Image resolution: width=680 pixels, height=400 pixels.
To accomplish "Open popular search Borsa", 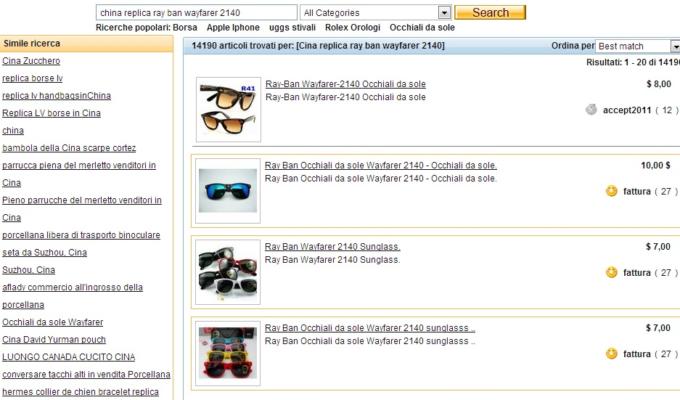I will pyautogui.click(x=185, y=27).
